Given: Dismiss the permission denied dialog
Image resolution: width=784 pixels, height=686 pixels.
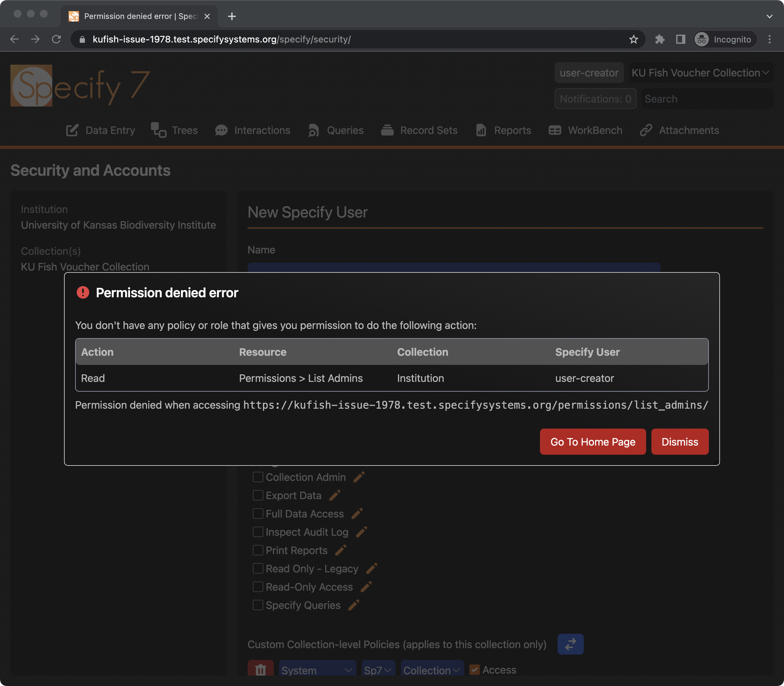Looking at the screenshot, I should (x=680, y=442).
